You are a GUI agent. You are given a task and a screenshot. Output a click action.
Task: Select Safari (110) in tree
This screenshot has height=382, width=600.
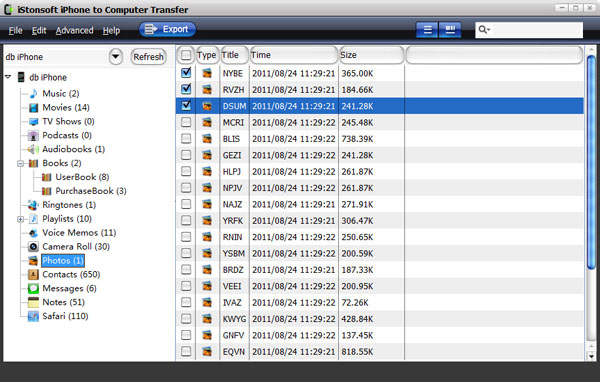65,317
